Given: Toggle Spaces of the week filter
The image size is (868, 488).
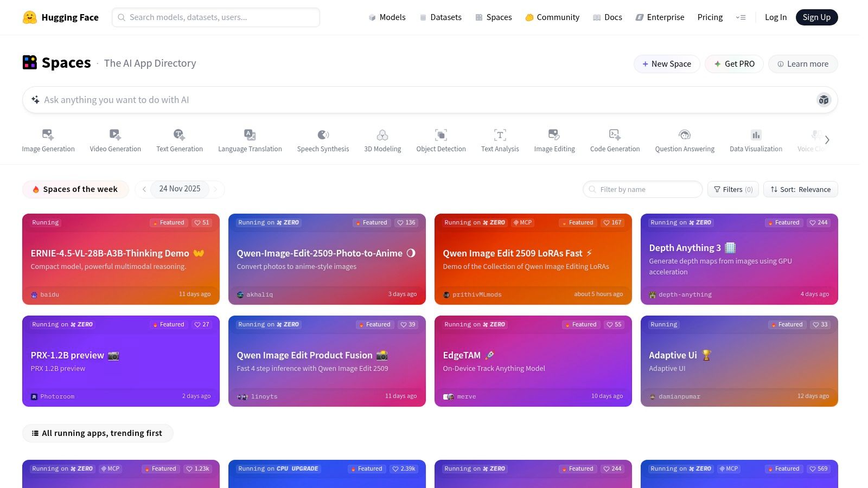Looking at the screenshot, I should (75, 189).
